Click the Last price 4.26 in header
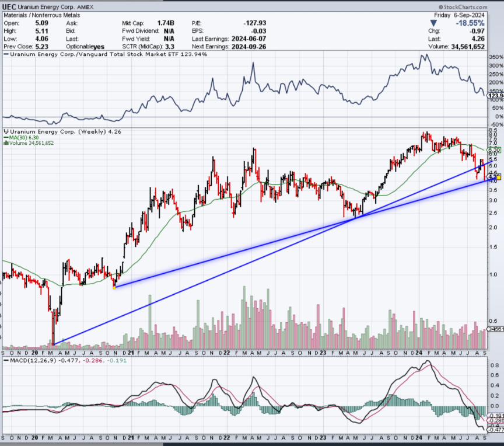 click(x=478, y=39)
